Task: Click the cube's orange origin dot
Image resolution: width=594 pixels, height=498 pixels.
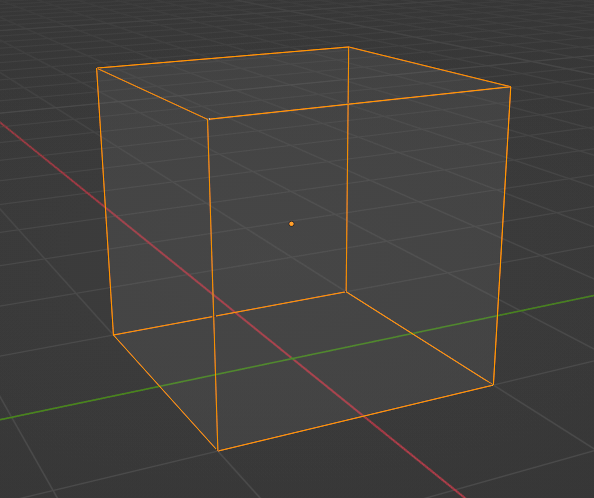Action: (x=291, y=224)
